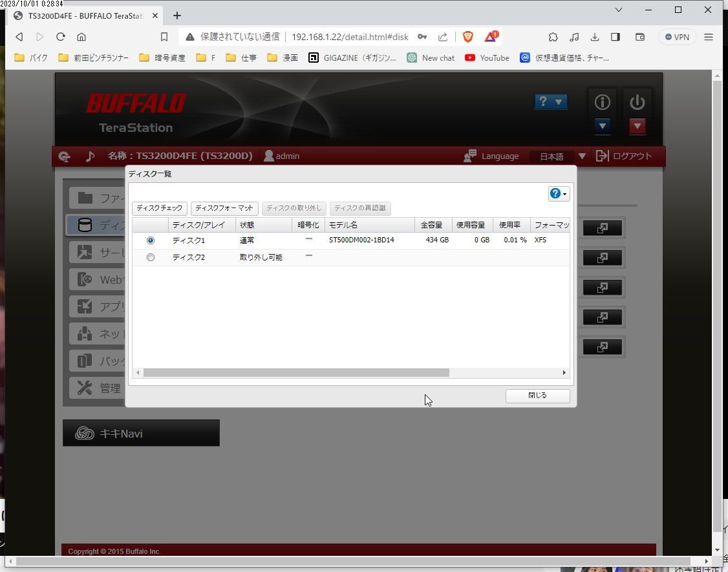Open the browser tab search chevron
The image size is (728, 572).
619,10
